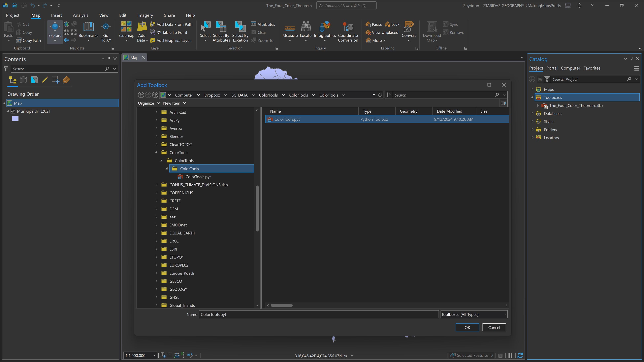The height and width of the screenshot is (362, 644).
Task: Expand The_Four_Color_Theorem.atbx toolbox
Action: (x=538, y=105)
